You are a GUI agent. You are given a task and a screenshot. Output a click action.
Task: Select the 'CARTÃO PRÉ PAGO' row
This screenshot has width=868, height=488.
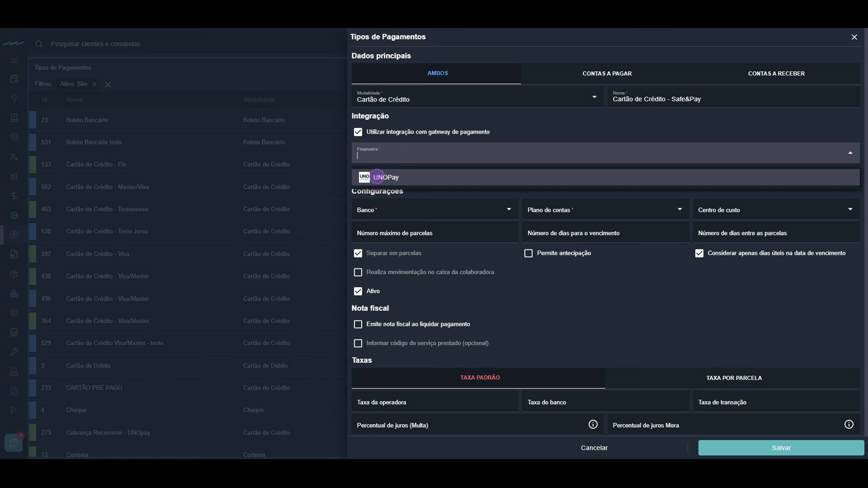[x=188, y=388]
